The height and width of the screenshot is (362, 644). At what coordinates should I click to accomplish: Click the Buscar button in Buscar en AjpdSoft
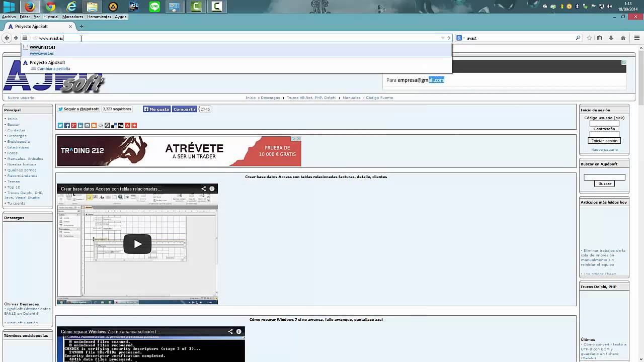(x=604, y=184)
